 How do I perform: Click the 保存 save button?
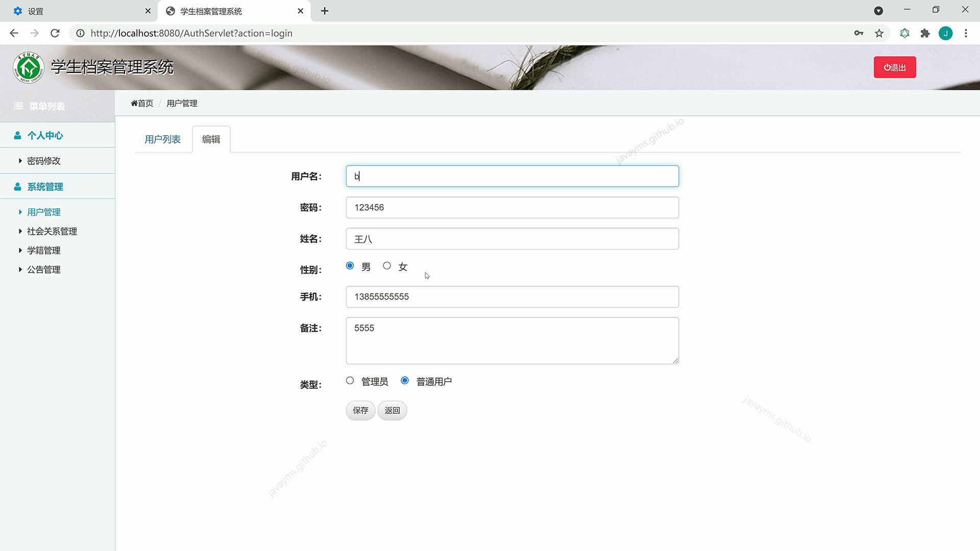pyautogui.click(x=360, y=410)
